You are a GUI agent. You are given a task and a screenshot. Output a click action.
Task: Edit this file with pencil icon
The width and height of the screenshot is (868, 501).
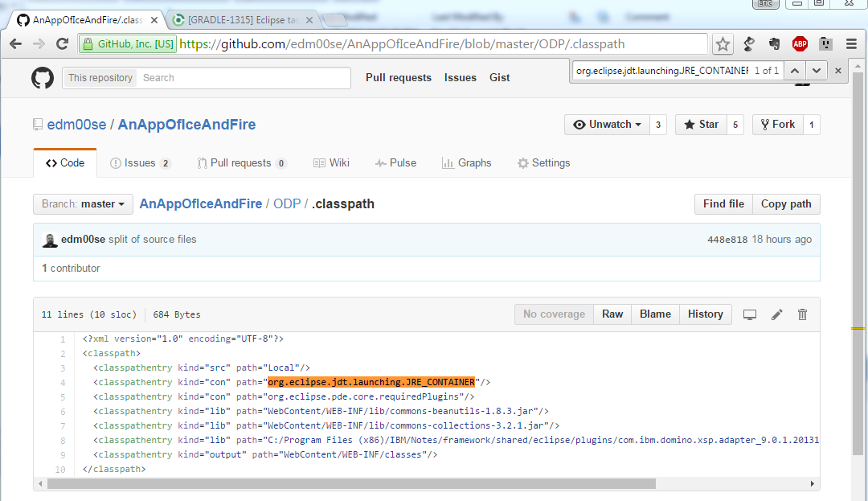776,314
